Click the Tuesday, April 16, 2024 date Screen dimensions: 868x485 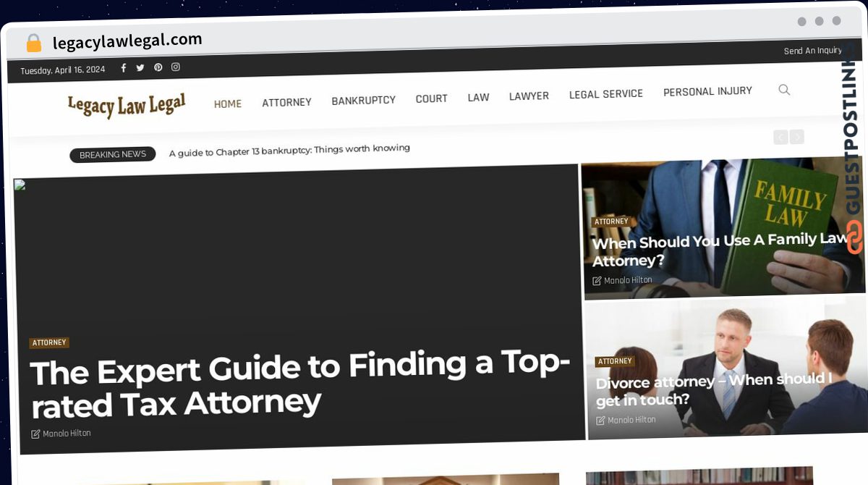click(x=63, y=70)
